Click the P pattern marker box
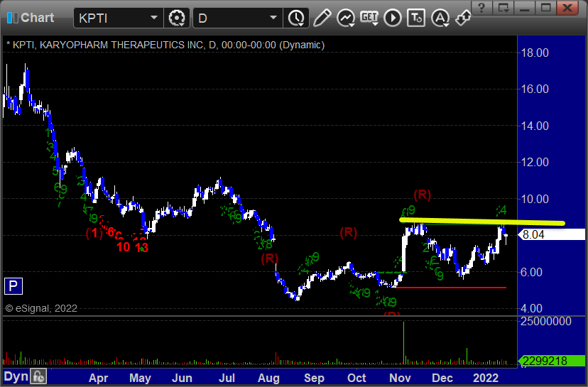The width and height of the screenshot is (588, 387). click(13, 286)
